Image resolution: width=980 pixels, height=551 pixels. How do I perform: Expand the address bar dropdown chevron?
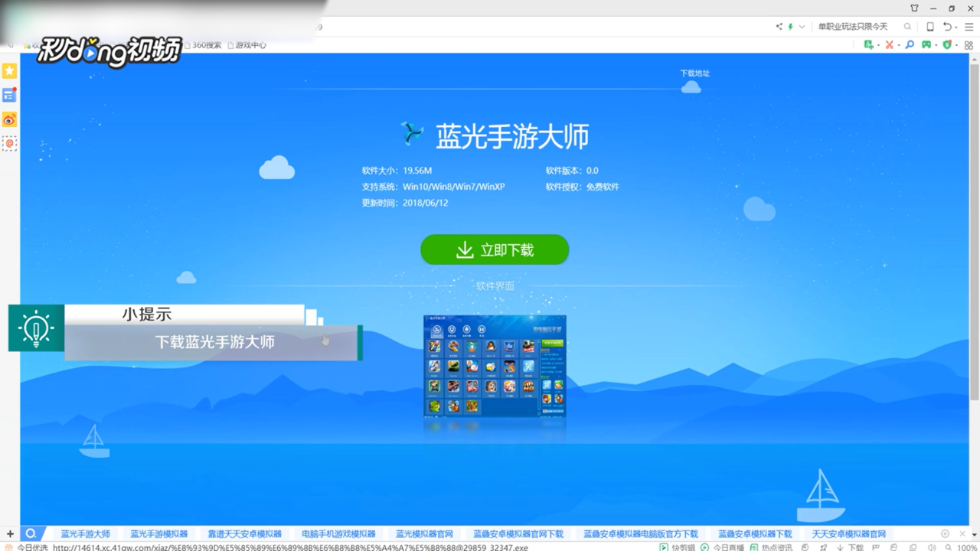point(802,27)
